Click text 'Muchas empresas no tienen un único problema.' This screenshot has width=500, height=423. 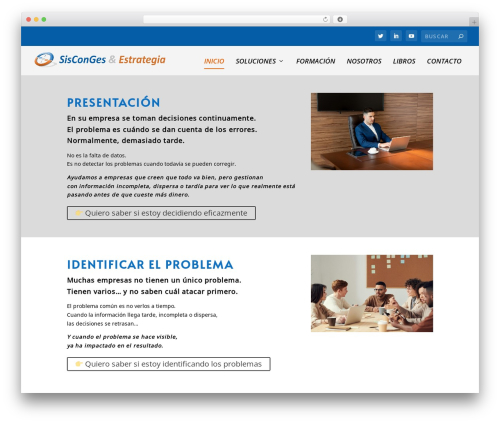[154, 280]
